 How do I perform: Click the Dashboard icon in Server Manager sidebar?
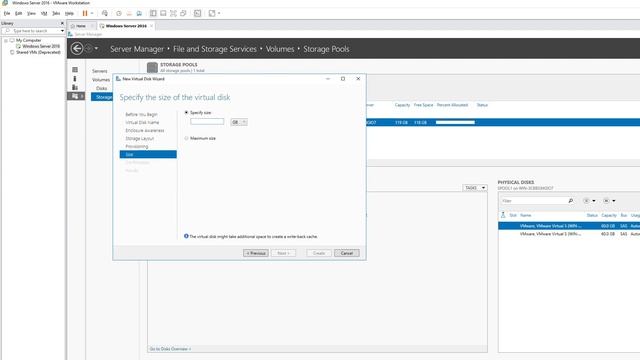(x=75, y=70)
